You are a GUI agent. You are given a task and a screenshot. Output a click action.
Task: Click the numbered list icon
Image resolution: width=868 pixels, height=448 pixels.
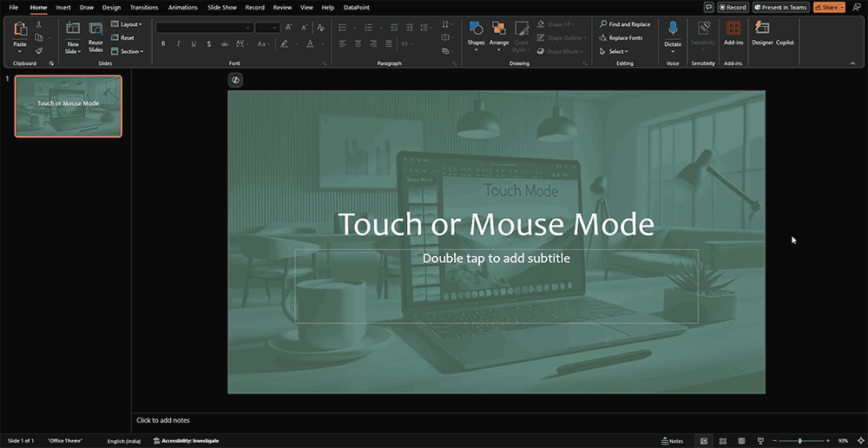click(369, 27)
